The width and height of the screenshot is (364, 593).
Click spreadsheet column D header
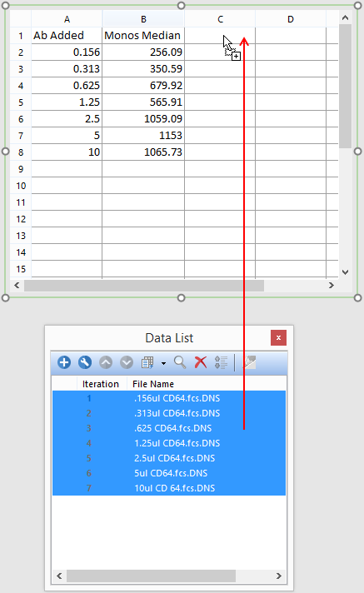[291, 19]
